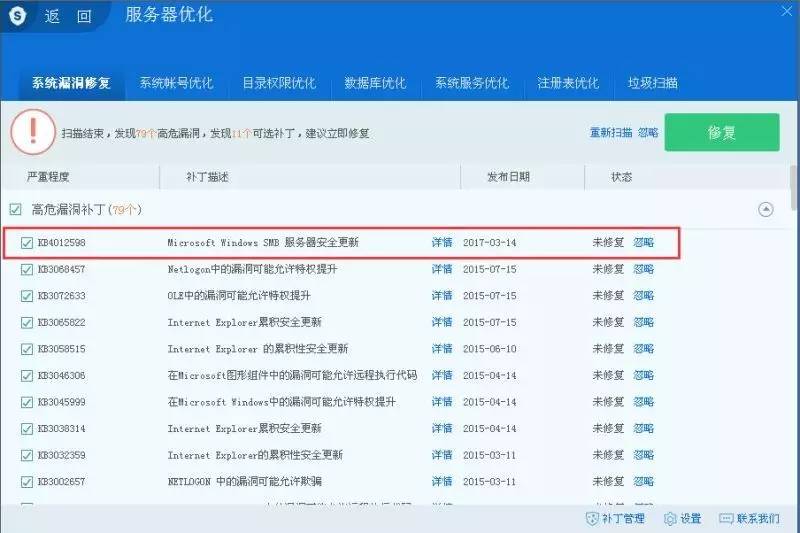Image resolution: width=800 pixels, height=533 pixels.
Task: Switch to the 系统漏洞修复 tab
Action: 71,83
